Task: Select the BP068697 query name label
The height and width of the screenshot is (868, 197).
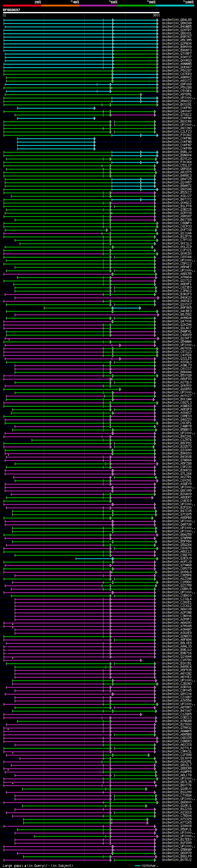Action: [11, 10]
